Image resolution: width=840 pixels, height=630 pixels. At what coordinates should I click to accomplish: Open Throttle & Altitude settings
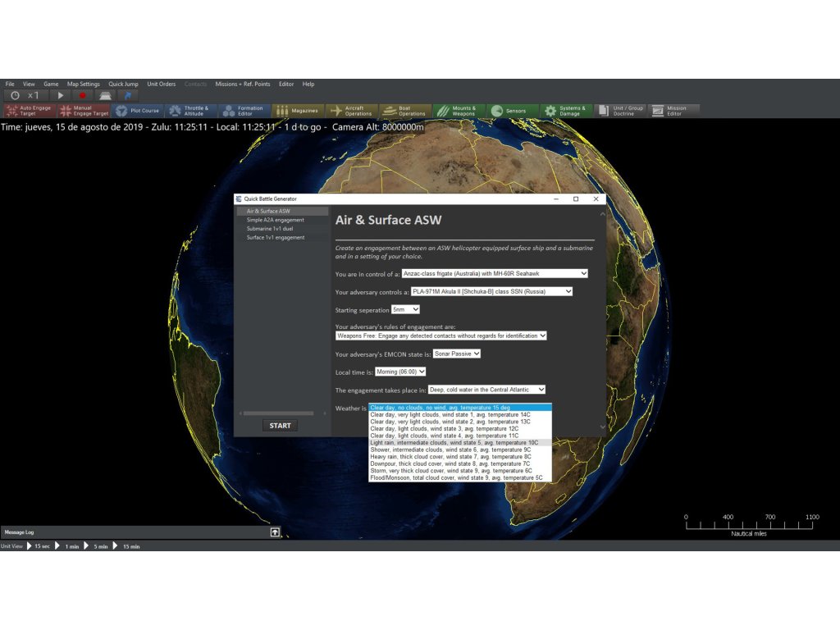point(191,111)
